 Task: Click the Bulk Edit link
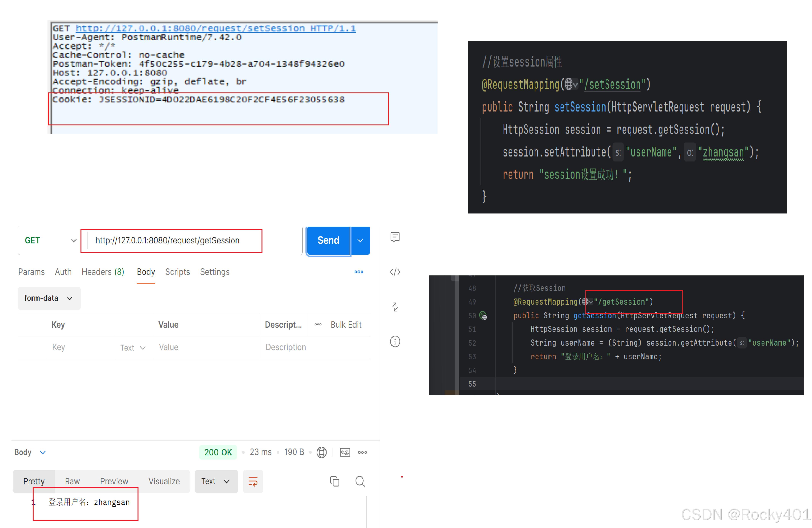346,325
